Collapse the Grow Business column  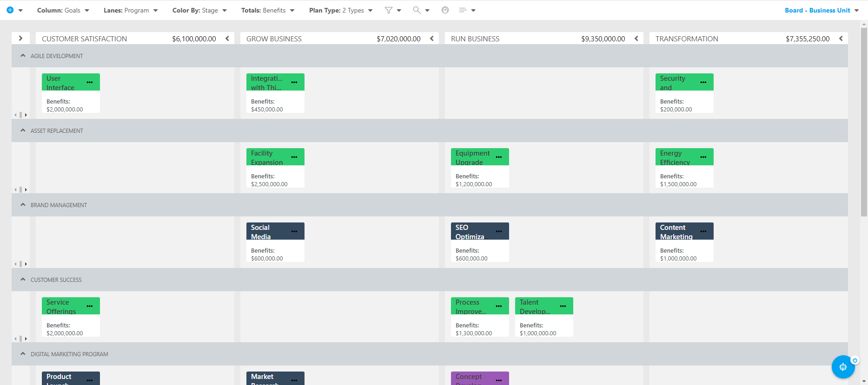[432, 39]
